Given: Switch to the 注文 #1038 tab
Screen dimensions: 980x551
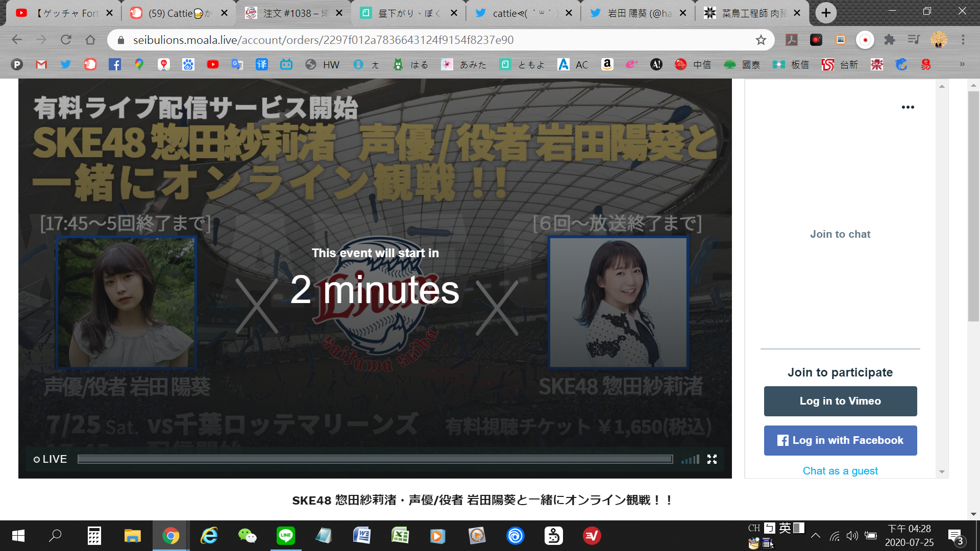Looking at the screenshot, I should point(293,13).
